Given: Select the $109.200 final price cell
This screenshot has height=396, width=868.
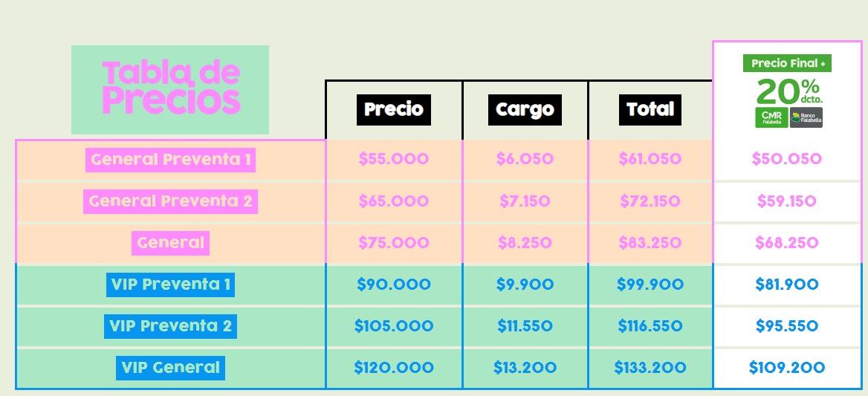Looking at the screenshot, I should pyautogui.click(x=786, y=367).
